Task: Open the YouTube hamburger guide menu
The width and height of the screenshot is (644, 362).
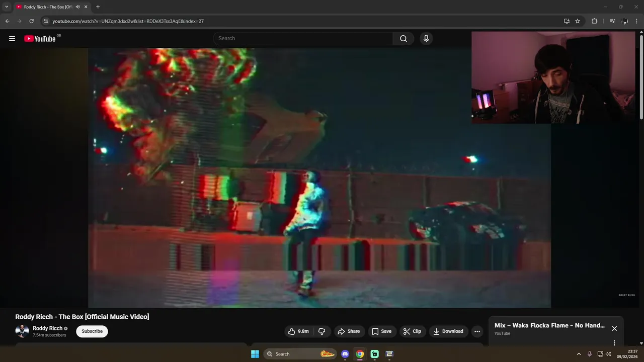Action: tap(12, 39)
